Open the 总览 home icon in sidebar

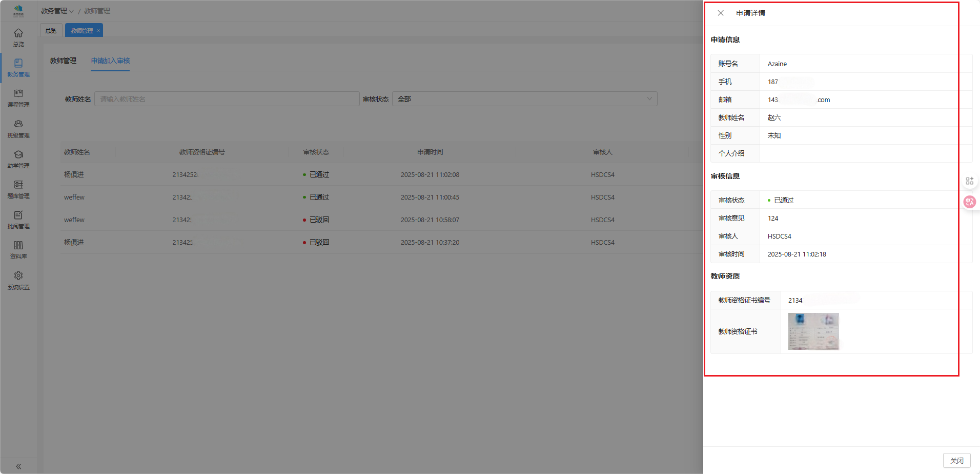point(18,37)
